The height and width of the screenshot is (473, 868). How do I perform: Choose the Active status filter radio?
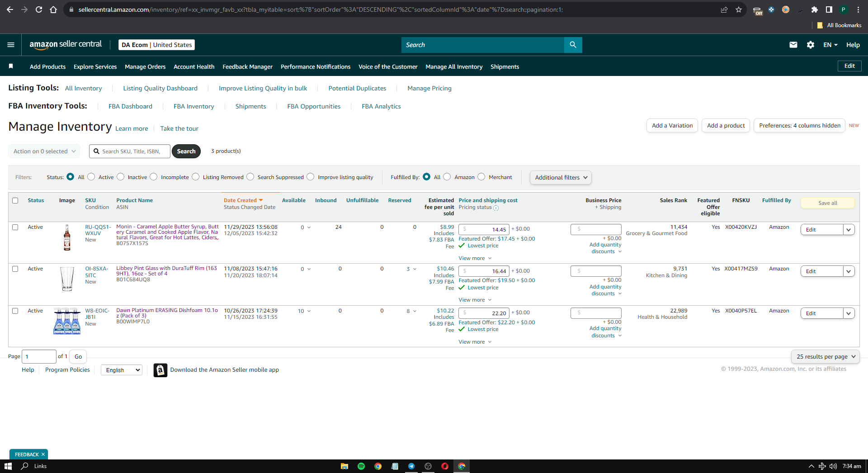pyautogui.click(x=91, y=177)
